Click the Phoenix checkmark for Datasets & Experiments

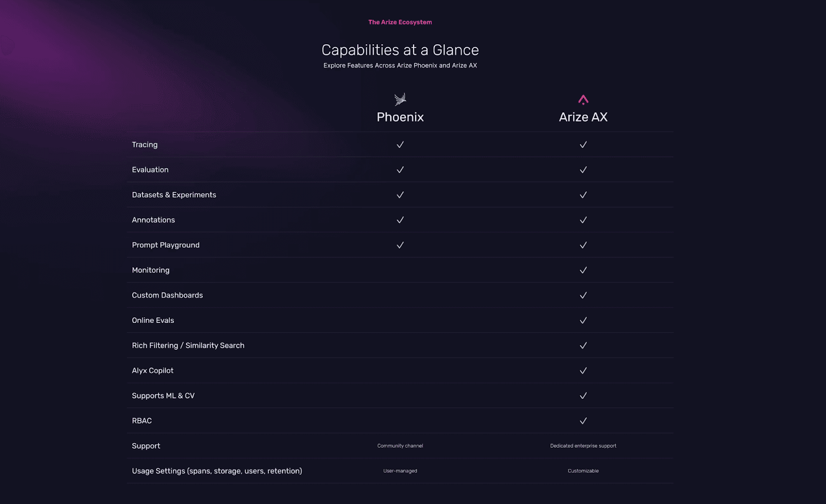pyautogui.click(x=400, y=195)
